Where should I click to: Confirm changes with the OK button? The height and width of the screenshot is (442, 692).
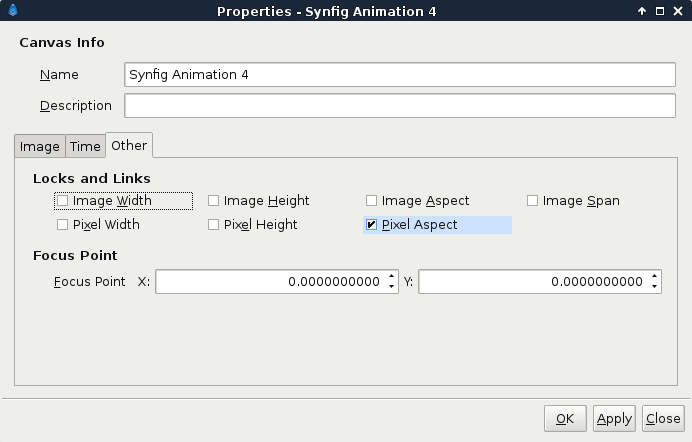(565, 418)
